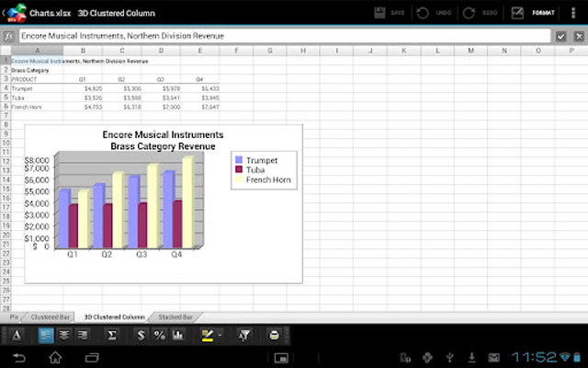
Task: Select the French Horn cell in column A
Action: point(37,107)
